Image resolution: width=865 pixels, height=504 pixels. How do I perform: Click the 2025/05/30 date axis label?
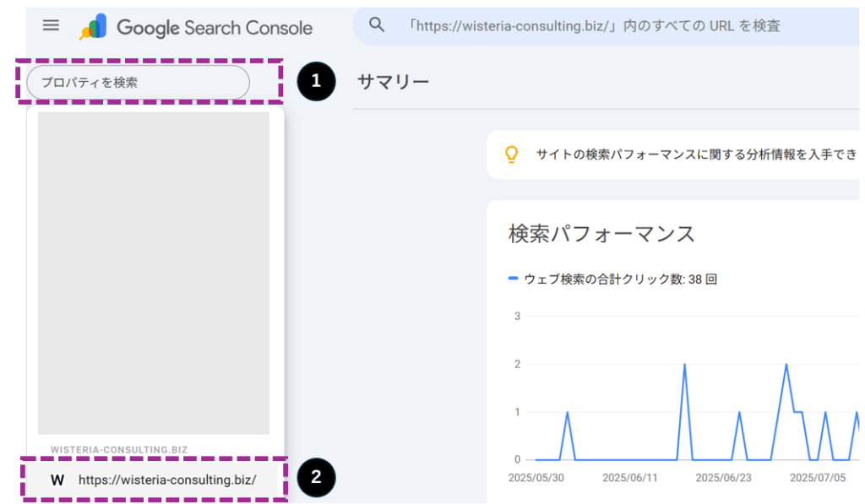pos(536,478)
